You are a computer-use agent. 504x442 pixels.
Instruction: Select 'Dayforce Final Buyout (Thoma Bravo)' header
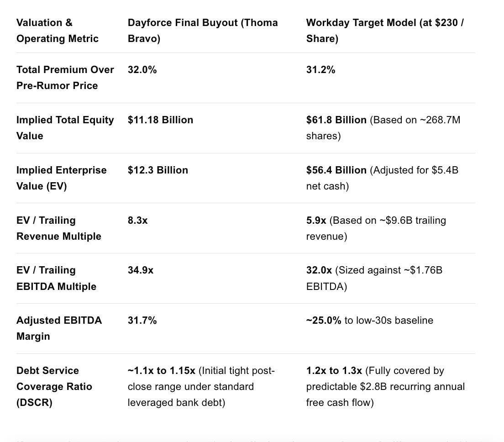coord(203,31)
